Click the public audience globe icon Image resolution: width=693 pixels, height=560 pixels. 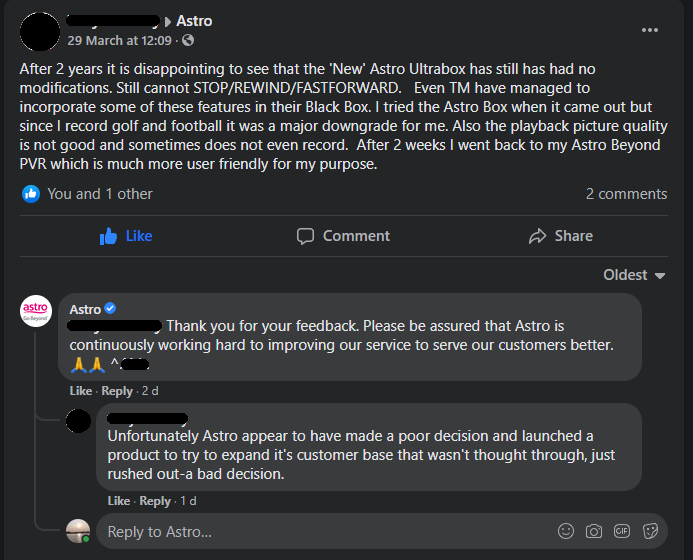point(188,41)
